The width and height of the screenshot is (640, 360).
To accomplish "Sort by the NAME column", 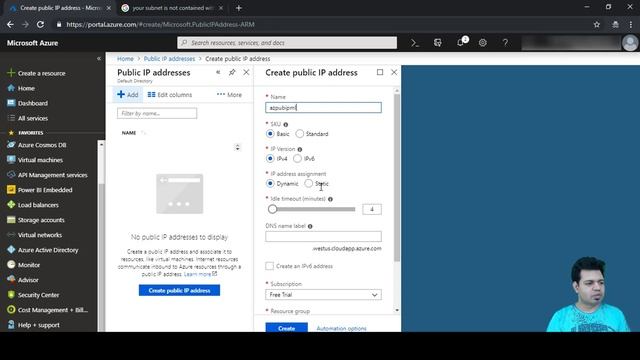I will coord(129,133).
